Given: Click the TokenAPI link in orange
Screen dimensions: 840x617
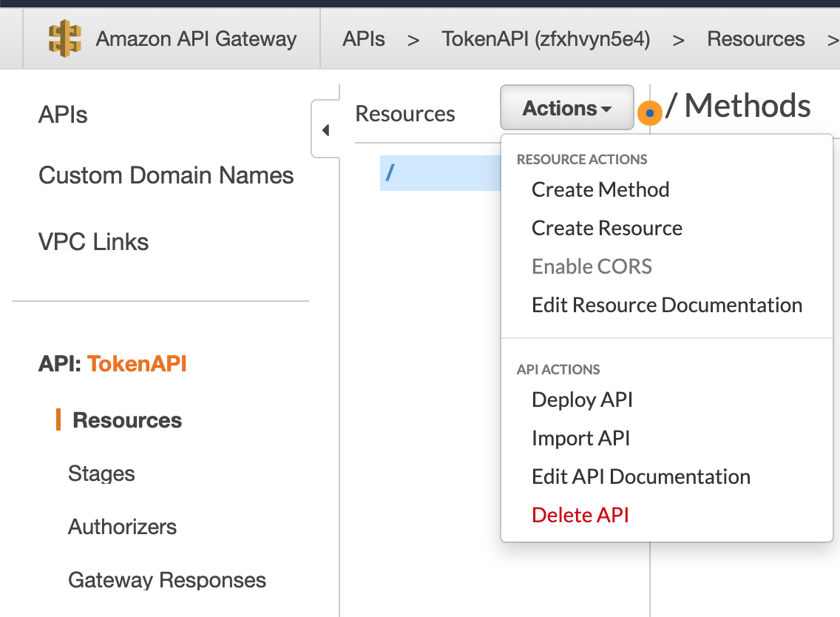Looking at the screenshot, I should [x=136, y=363].
